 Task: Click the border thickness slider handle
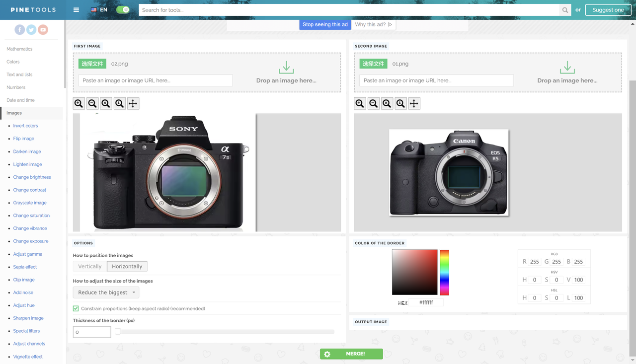[x=118, y=331]
